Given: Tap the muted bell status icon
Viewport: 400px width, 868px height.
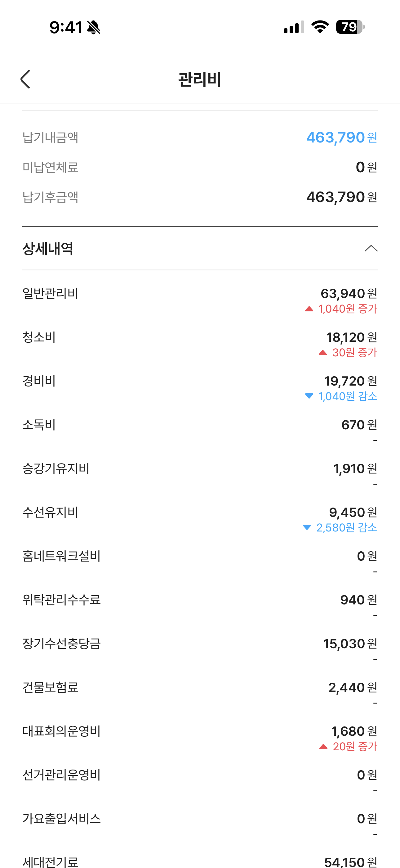Looking at the screenshot, I should 93,27.
